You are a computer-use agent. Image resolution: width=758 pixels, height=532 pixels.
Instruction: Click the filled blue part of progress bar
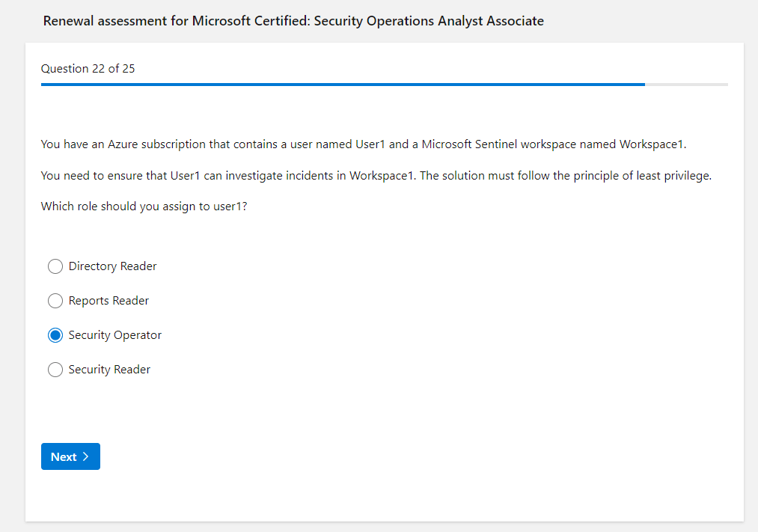click(337, 85)
